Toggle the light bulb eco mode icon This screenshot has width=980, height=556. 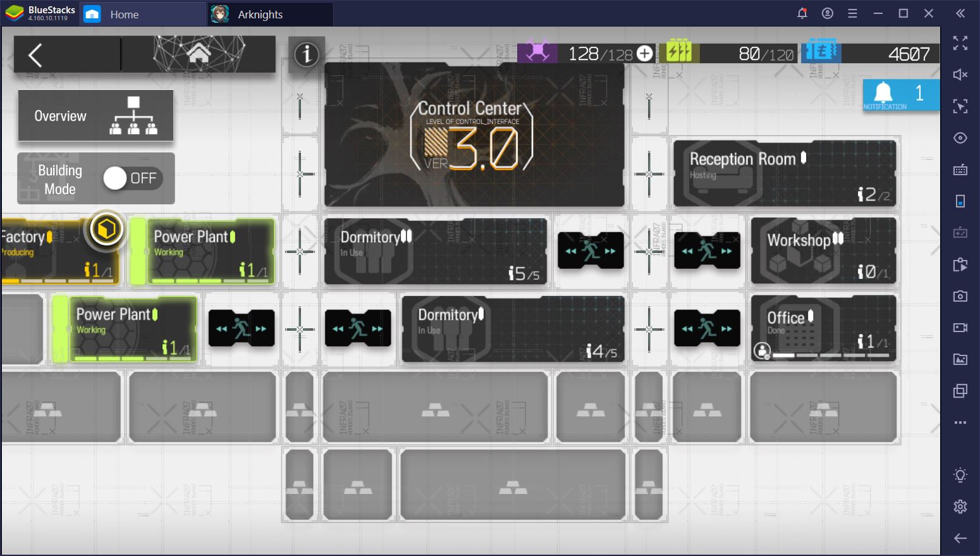click(x=960, y=475)
